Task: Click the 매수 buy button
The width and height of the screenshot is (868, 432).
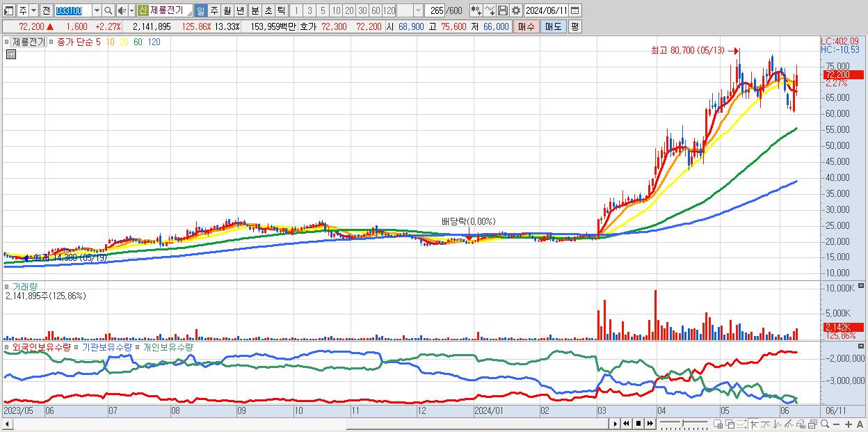Action: tap(526, 26)
